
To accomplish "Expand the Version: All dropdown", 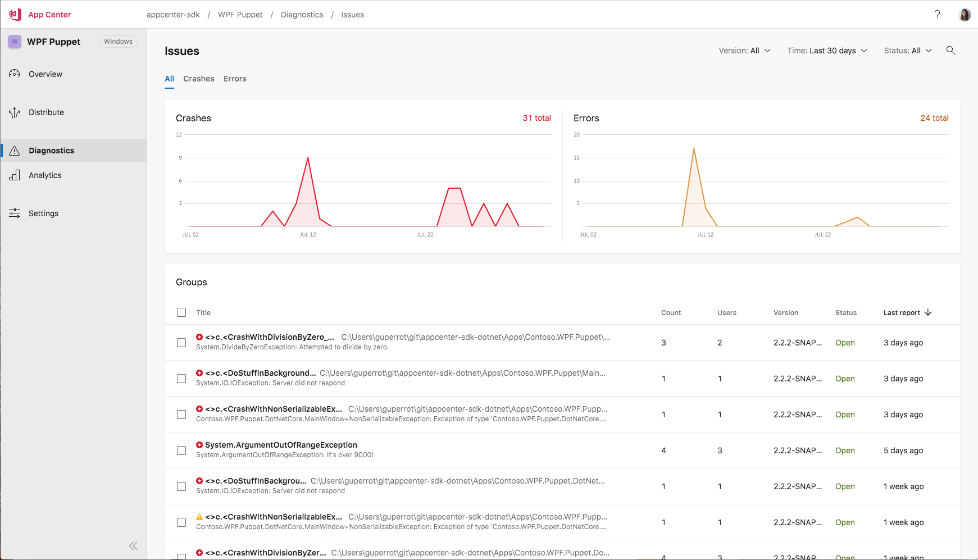I will click(x=744, y=51).
